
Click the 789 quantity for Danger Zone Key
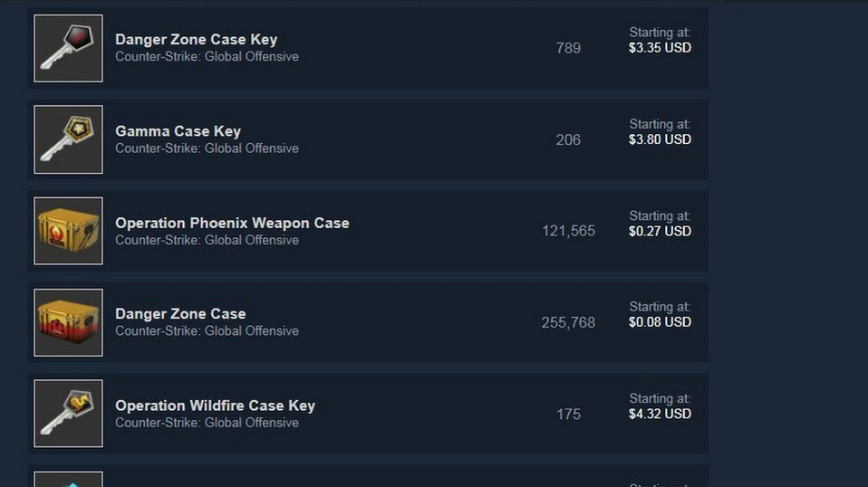568,48
